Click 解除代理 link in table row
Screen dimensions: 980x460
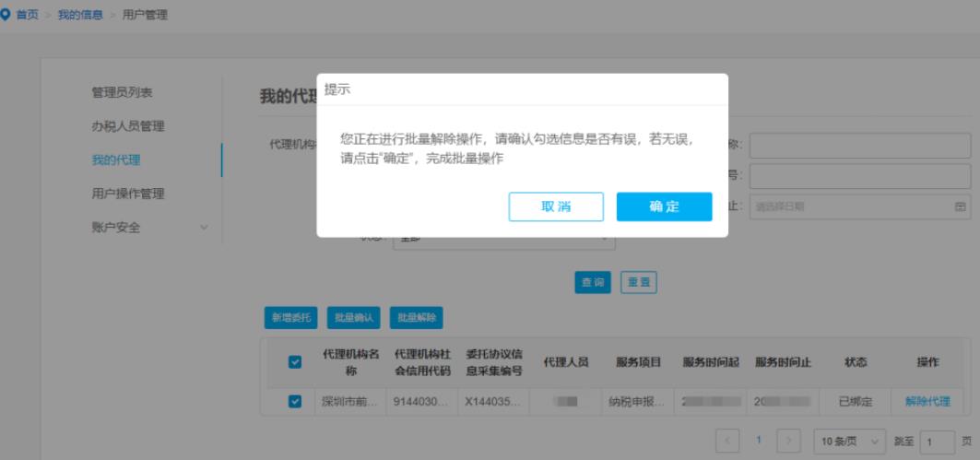(927, 401)
